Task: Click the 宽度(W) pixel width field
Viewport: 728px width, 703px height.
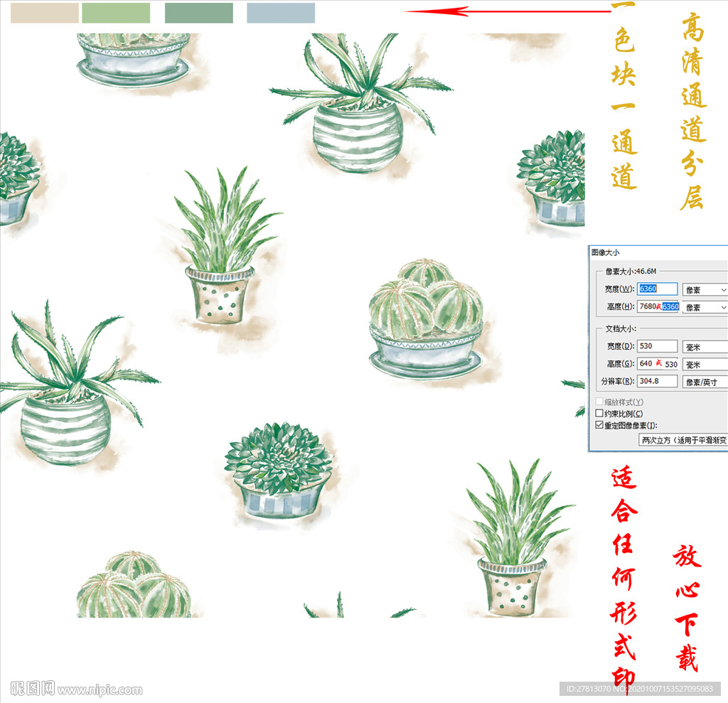Action: [x=657, y=289]
